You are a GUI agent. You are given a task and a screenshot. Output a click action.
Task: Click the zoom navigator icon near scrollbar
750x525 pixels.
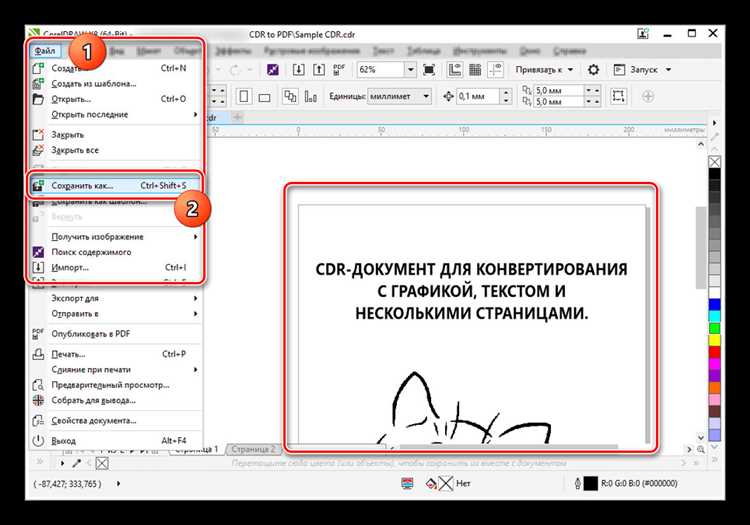(701, 449)
